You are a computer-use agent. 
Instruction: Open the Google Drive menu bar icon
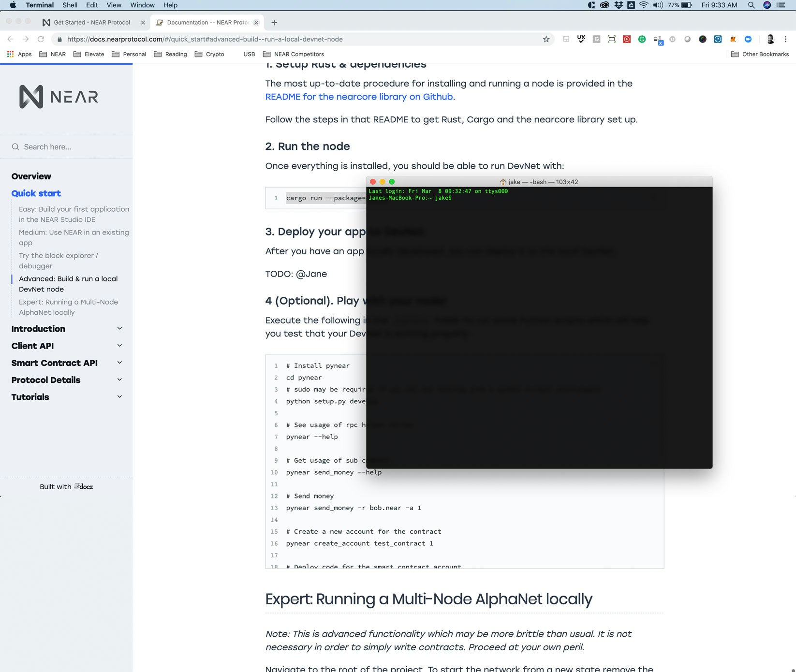point(631,5)
